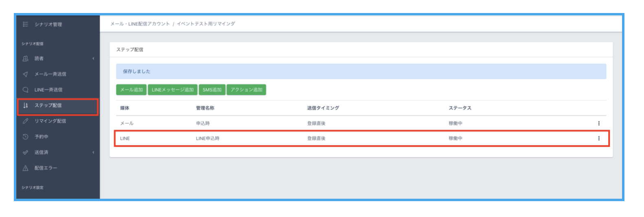Click the 予約中 clock icon

[25, 137]
